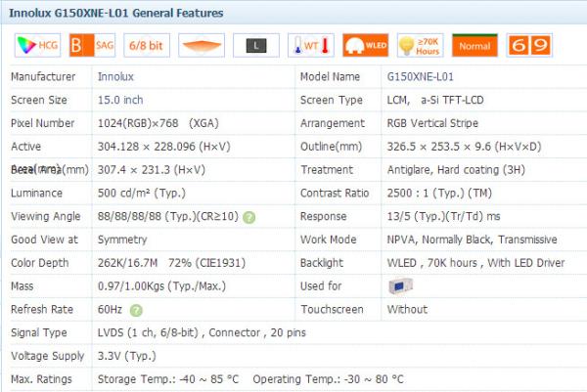Click the 13/5 (Typ.)(Tr/Td) ms response value

[443, 216]
